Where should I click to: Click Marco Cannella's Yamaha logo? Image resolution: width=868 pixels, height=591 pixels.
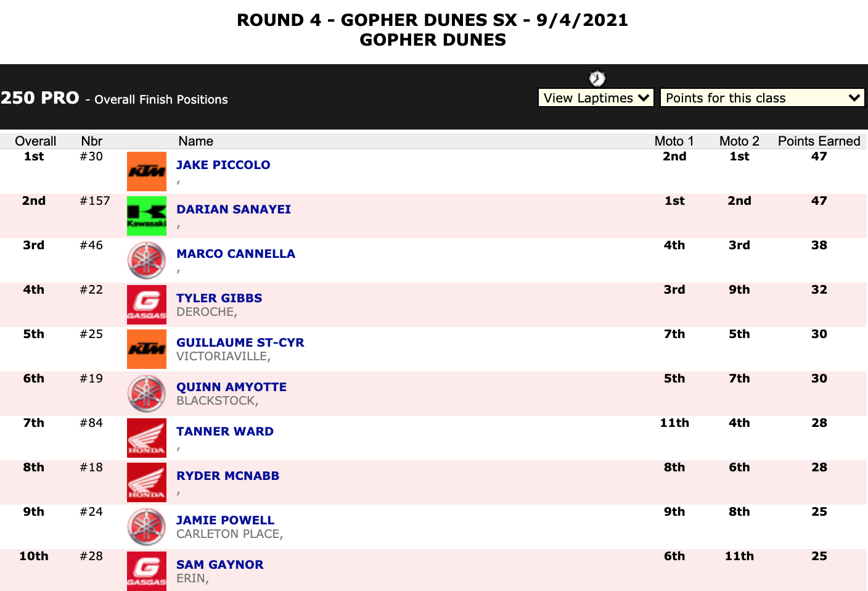pyautogui.click(x=147, y=260)
